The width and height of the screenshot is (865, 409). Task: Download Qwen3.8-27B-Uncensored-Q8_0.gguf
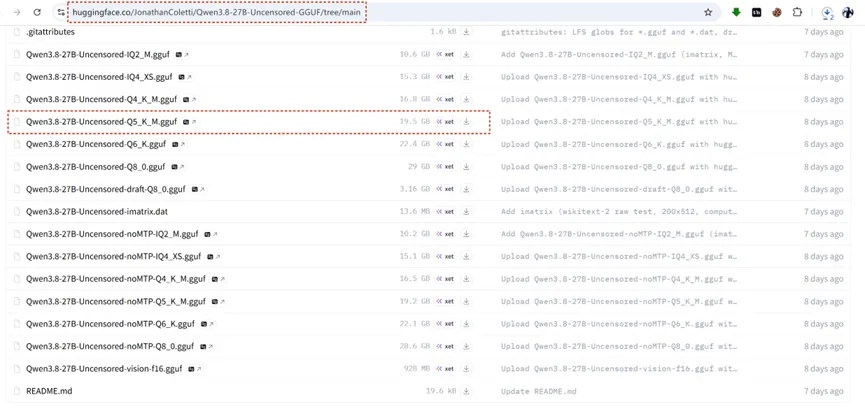click(466, 167)
